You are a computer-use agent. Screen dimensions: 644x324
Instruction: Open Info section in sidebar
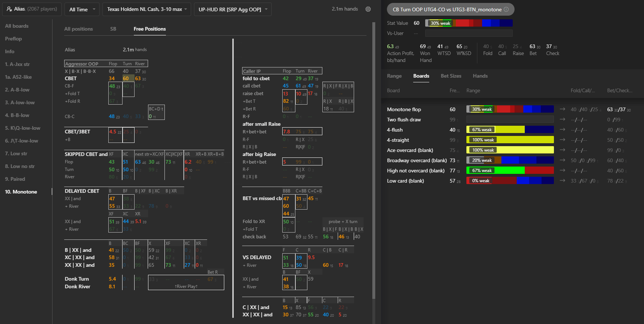coord(9,51)
